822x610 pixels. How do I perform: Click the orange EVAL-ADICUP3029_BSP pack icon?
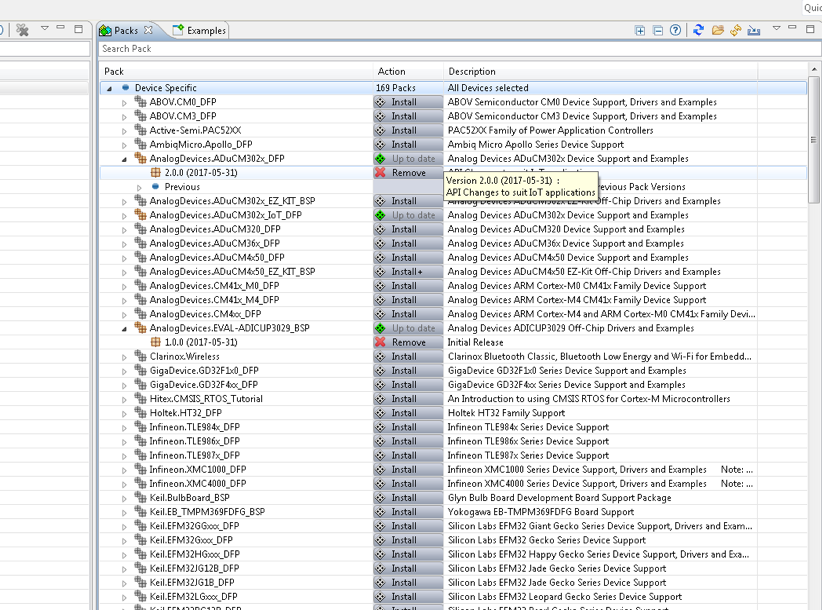(140, 328)
